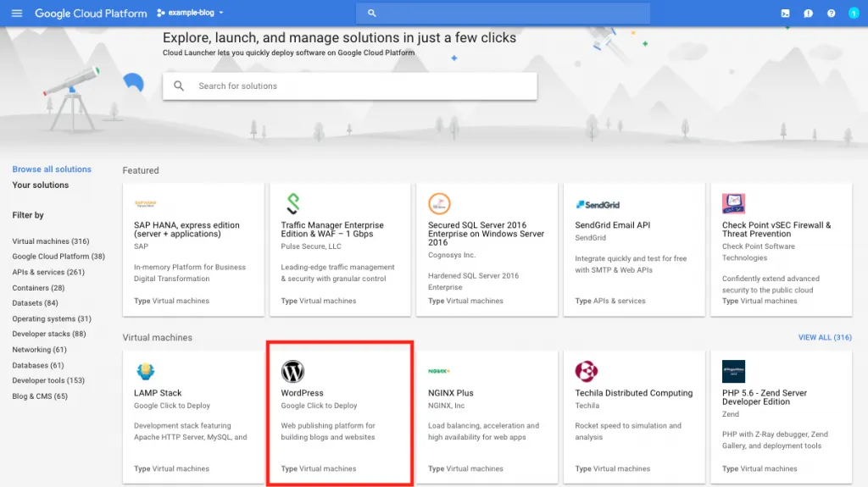Open PHP 5.6 - Zend Server Developer Edition title
This screenshot has height=487, width=868.
[765, 396]
